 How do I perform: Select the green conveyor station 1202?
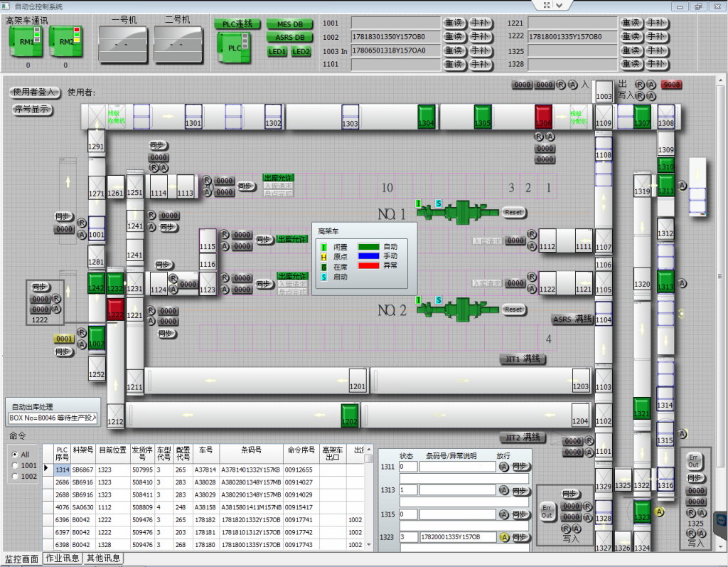pyautogui.click(x=349, y=415)
